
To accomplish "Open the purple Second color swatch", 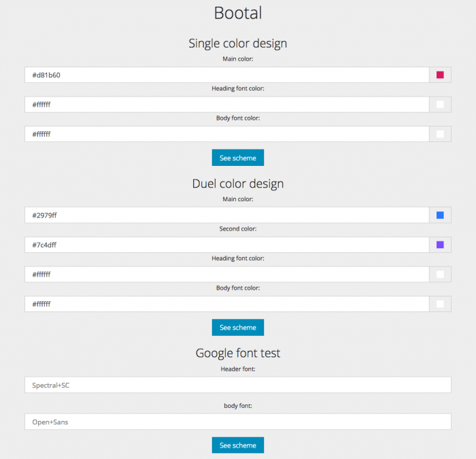I will tap(440, 245).
